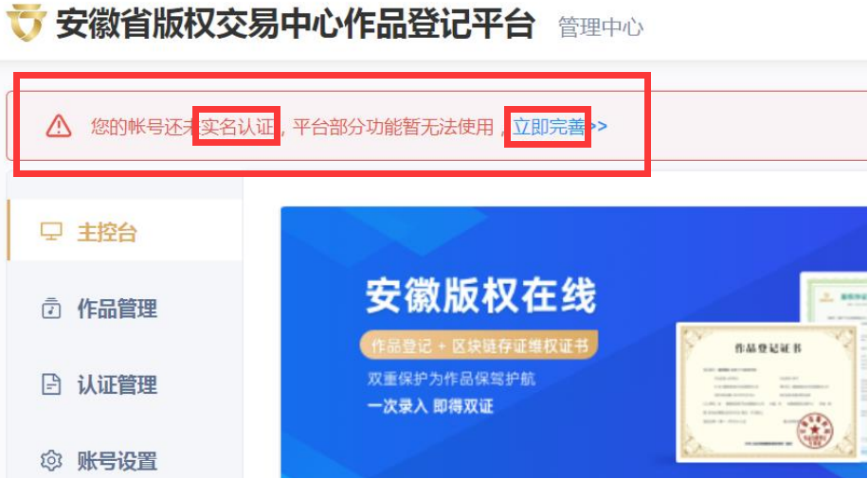Click the gold 作品登记 + 区块链存证维权证书 badge
The width and height of the screenshot is (868, 479).
click(x=479, y=346)
